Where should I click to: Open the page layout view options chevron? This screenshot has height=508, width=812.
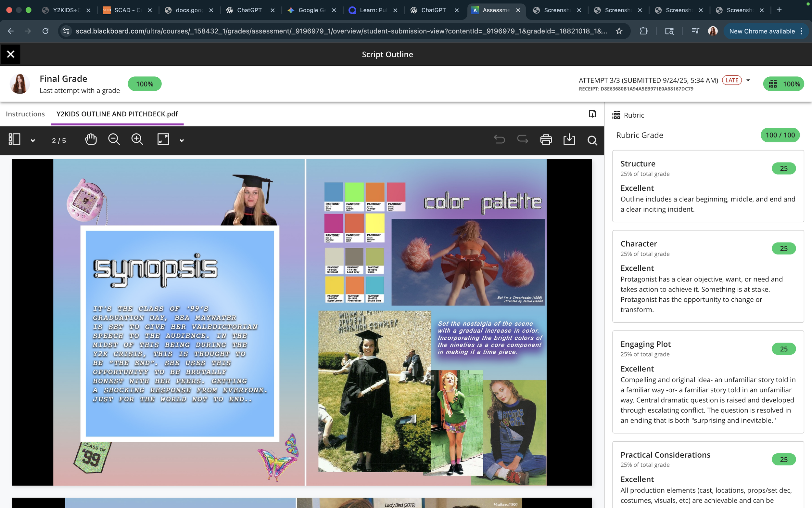coord(32,140)
